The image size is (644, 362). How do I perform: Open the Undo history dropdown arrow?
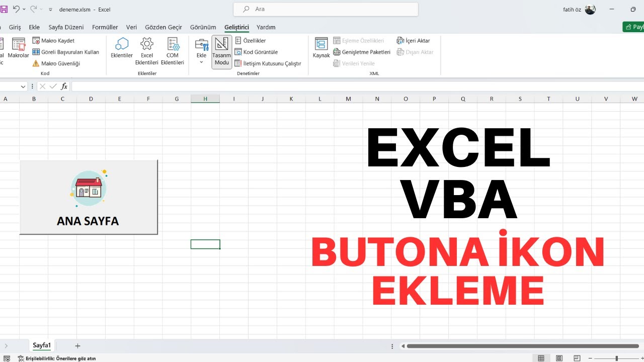pos(24,10)
